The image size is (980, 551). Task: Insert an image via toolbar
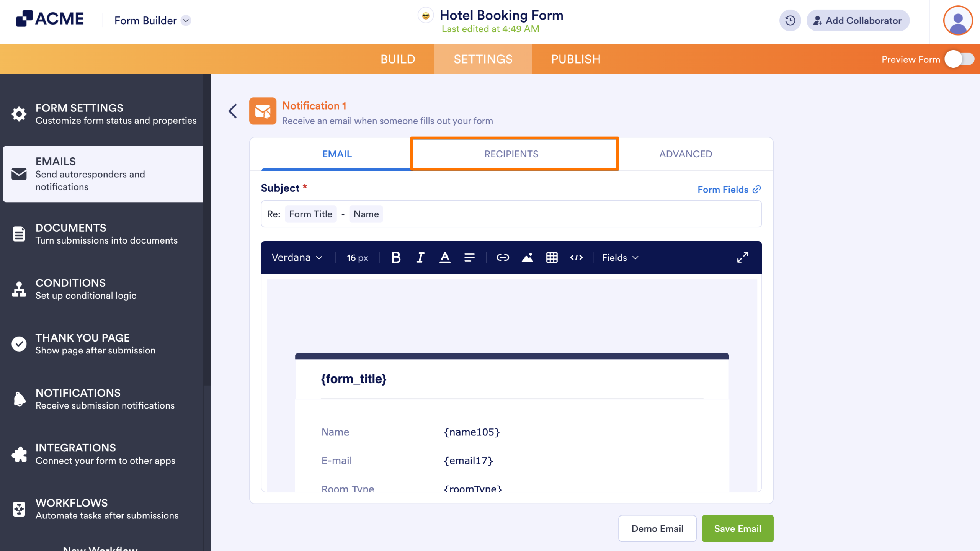point(527,257)
